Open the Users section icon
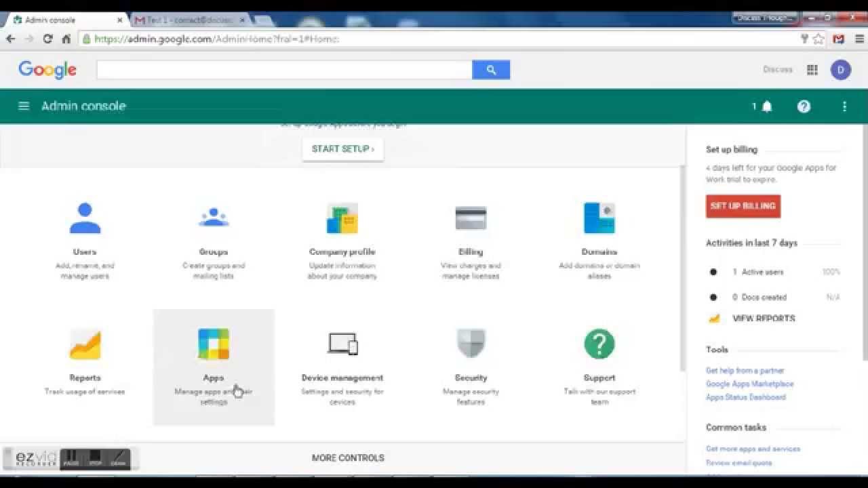This screenshot has width=868, height=488. 85,218
